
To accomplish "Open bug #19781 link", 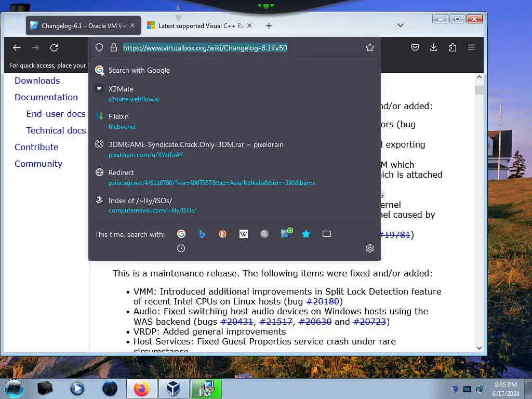I will click(395, 234).
